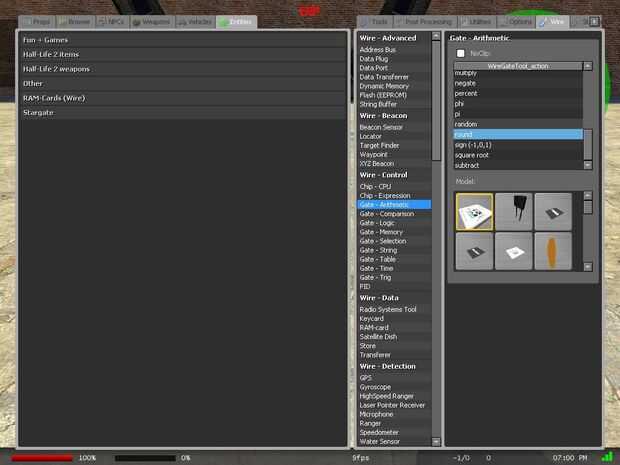Open the Weapons tab
The image size is (620, 465).
coord(152,22)
